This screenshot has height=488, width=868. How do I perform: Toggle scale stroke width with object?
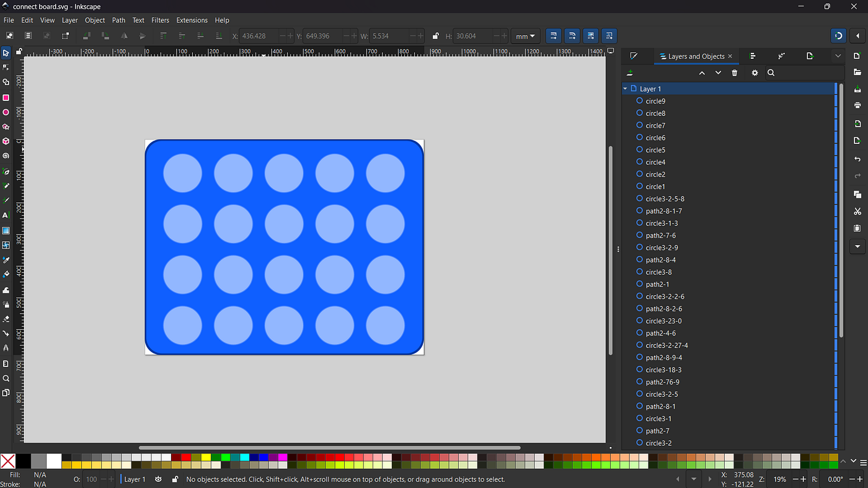pyautogui.click(x=554, y=36)
